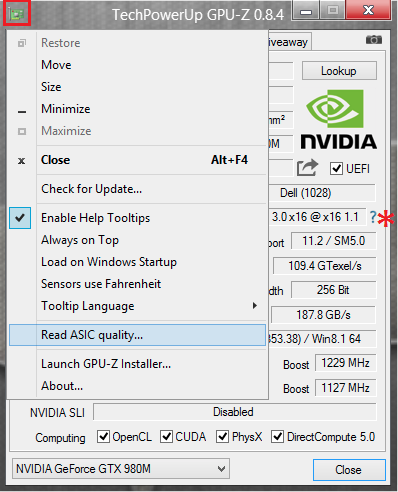
Task: Click the NVIDIA logo image
Action: pyautogui.click(x=339, y=119)
